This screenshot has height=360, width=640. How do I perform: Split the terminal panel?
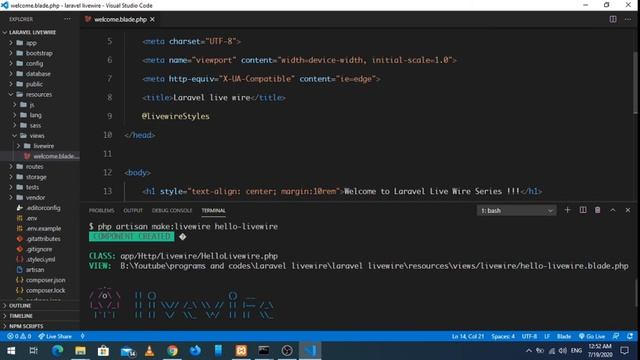tap(583, 210)
